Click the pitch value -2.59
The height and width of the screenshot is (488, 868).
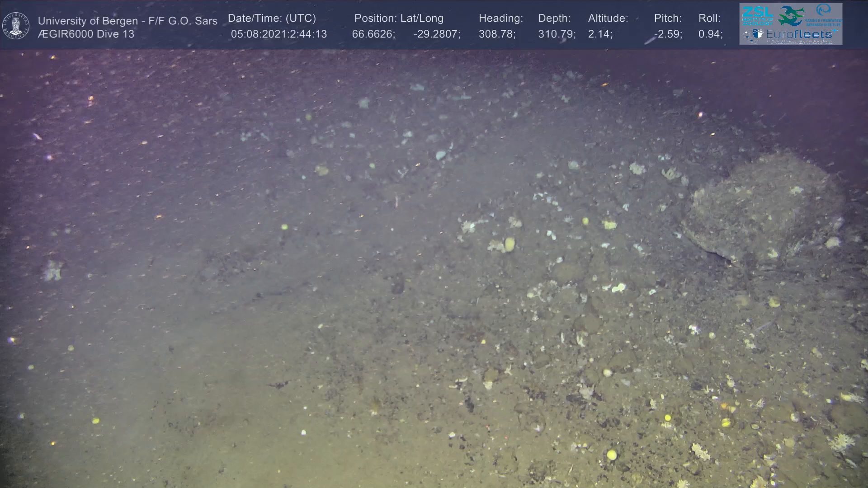(668, 34)
